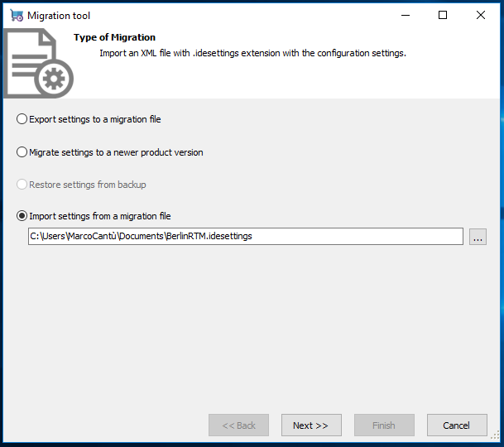The height and width of the screenshot is (447, 504).
Task: Minimize the Migration tool window
Action: click(x=406, y=15)
